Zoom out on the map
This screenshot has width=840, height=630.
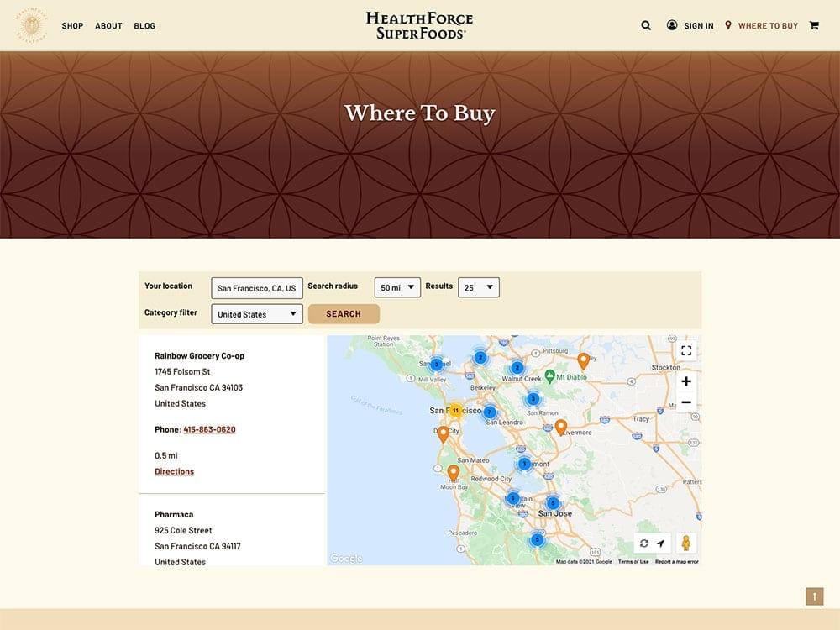(686, 402)
